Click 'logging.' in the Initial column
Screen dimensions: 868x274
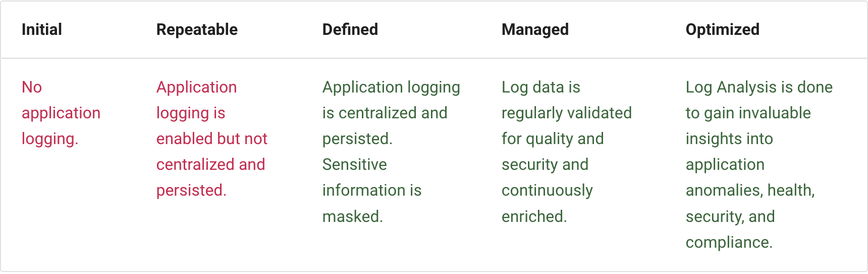[x=50, y=139]
